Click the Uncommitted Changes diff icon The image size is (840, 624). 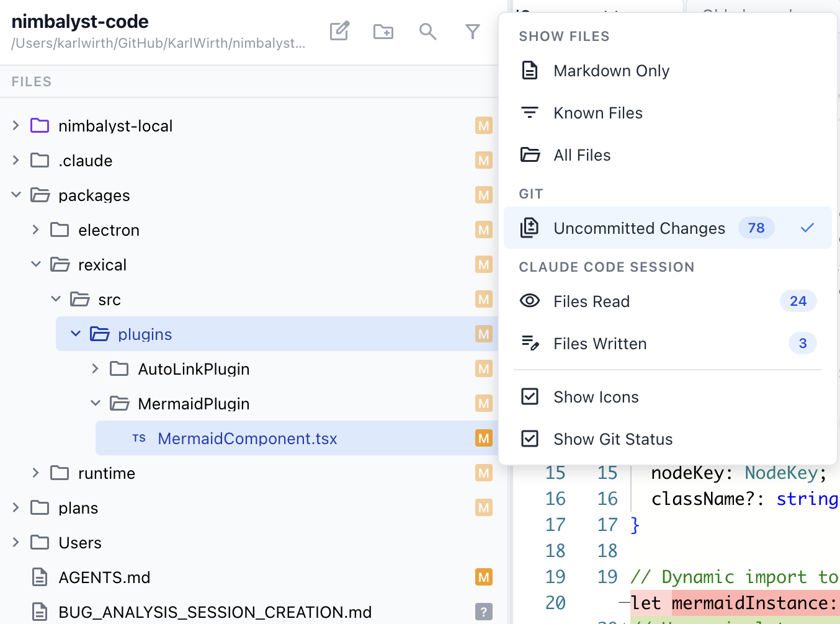[x=530, y=228]
